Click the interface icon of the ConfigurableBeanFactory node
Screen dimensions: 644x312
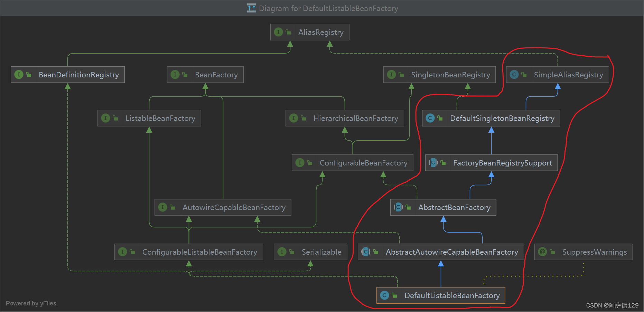click(300, 163)
